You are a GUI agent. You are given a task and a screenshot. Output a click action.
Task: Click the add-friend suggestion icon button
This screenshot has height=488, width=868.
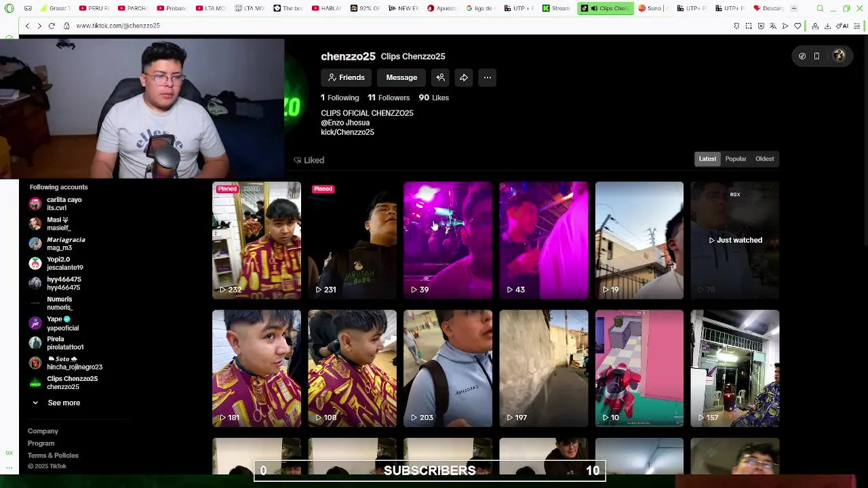tap(440, 77)
